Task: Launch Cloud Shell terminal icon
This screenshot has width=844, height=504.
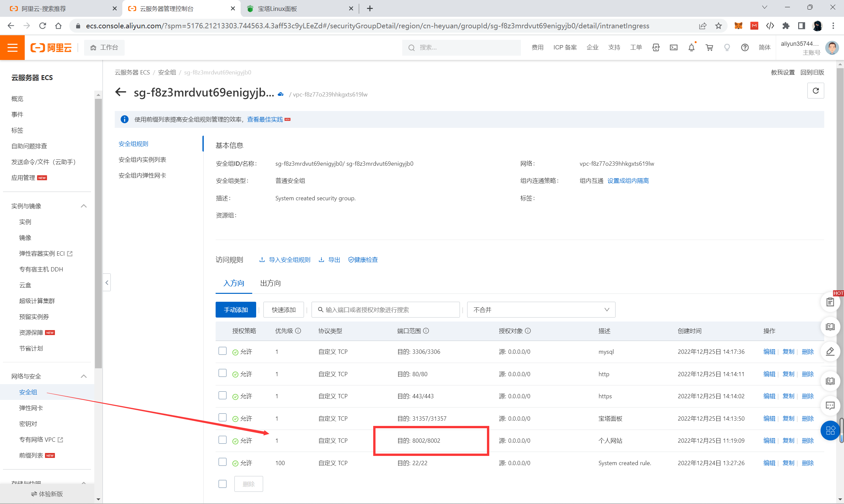Action: pyautogui.click(x=673, y=47)
